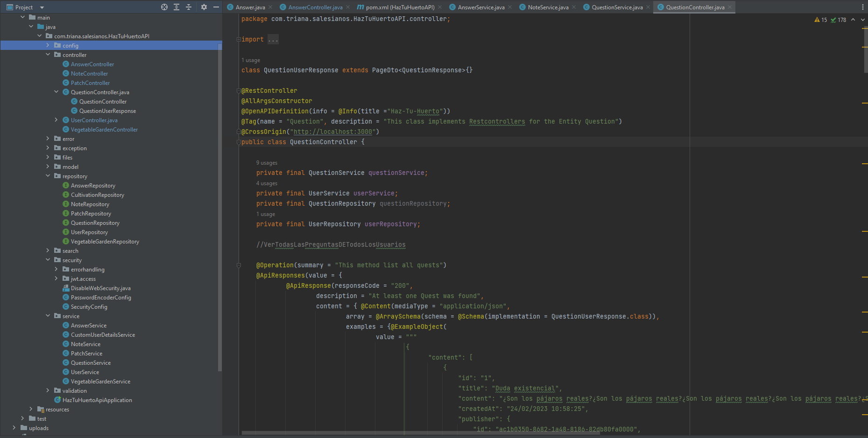This screenshot has width=868, height=438.
Task: Click the Collapse All icon in Project panel
Action: click(x=189, y=7)
